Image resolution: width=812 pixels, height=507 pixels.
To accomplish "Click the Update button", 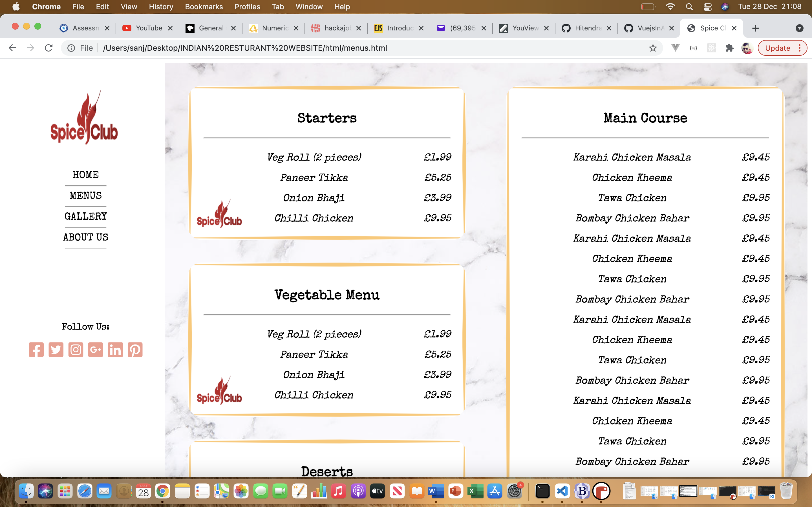I will pos(778,48).
